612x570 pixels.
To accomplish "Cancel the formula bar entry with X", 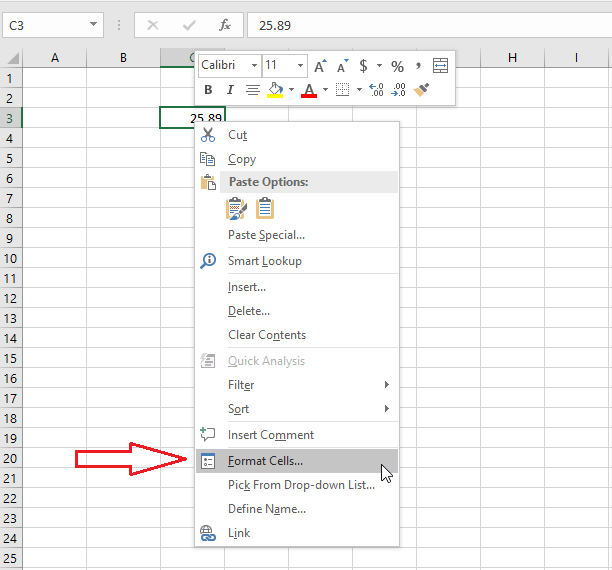I will (153, 25).
